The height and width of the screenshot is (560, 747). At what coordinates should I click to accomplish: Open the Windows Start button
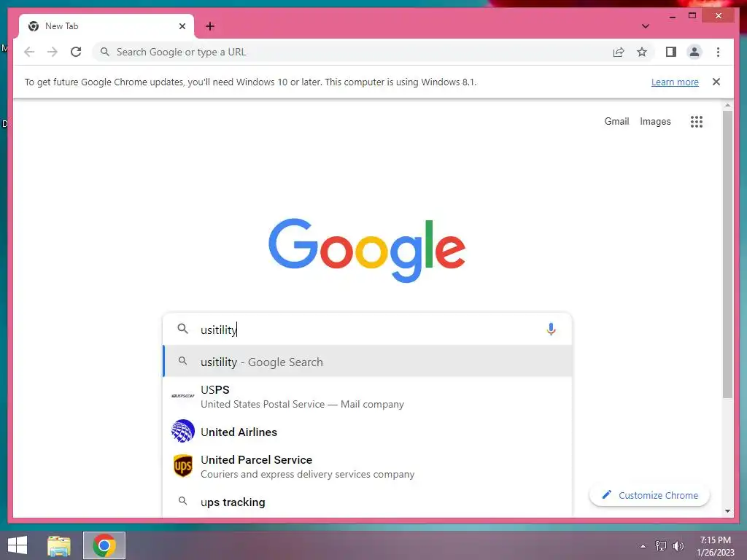18,545
